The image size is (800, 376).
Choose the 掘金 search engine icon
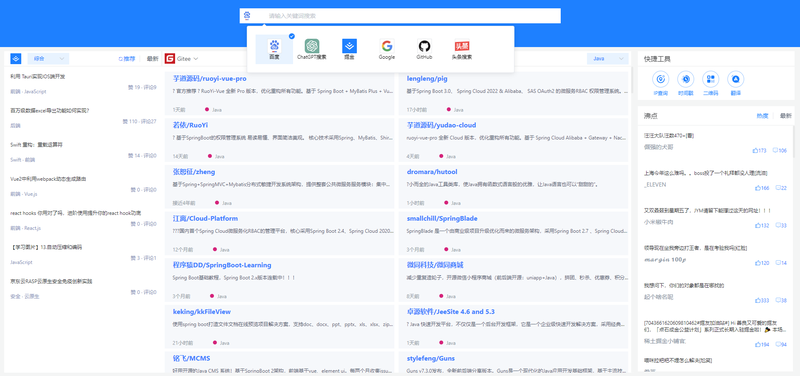(349, 49)
